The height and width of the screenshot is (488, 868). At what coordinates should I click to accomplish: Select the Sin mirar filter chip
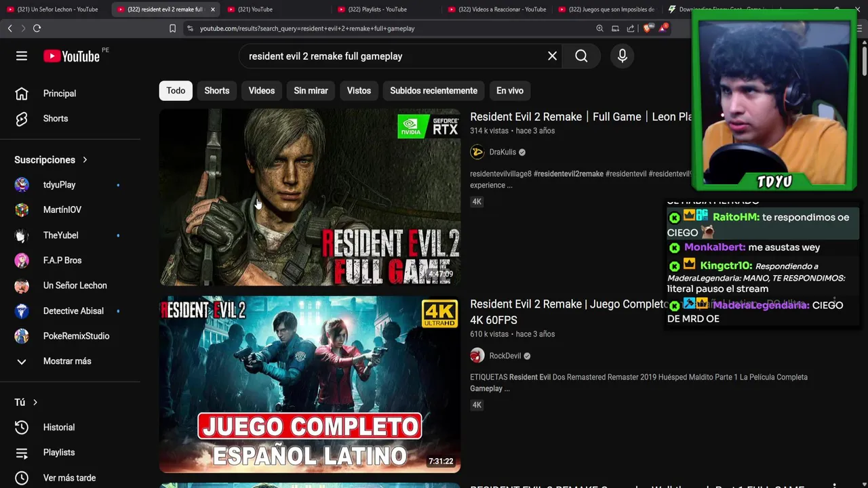[311, 91]
